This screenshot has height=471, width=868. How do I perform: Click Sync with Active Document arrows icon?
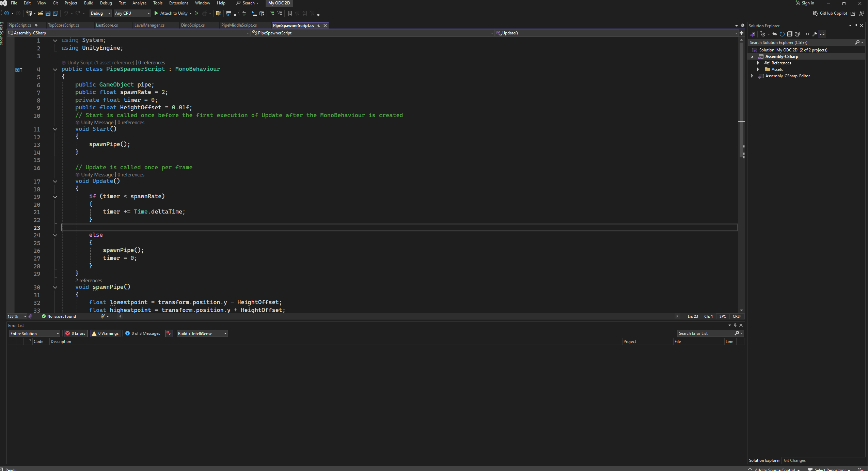pyautogui.click(x=775, y=34)
